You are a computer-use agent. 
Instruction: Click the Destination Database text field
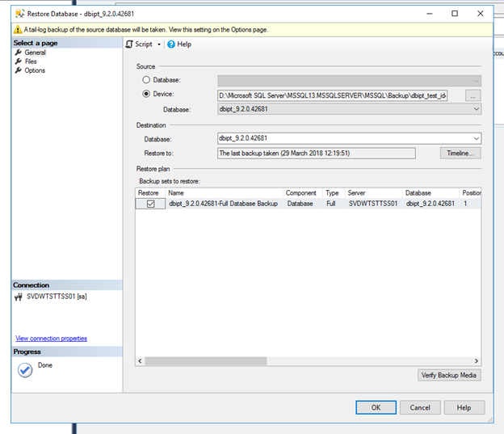(x=345, y=138)
